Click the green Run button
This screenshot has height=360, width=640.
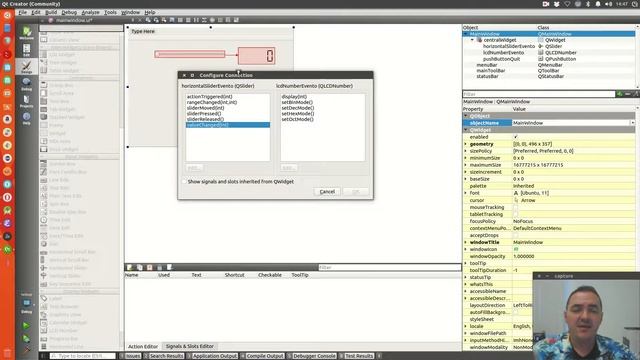[26, 326]
